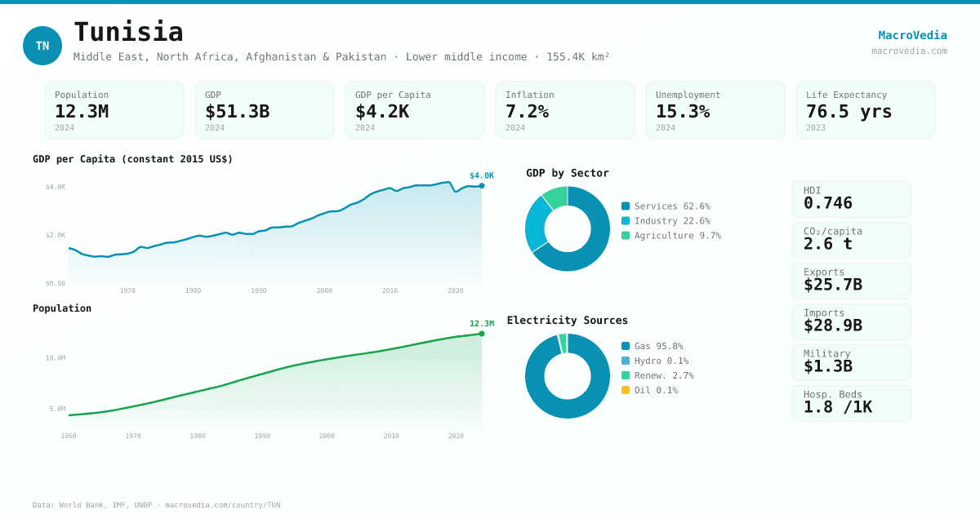
Task: Click the MacroVedia brand link
Action: point(912,35)
